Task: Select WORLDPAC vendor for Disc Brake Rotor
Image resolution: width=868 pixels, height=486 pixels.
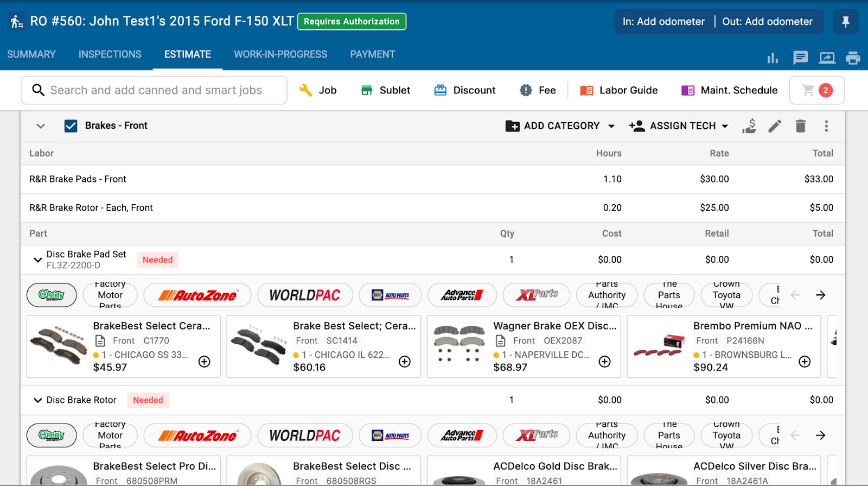Action: point(304,435)
